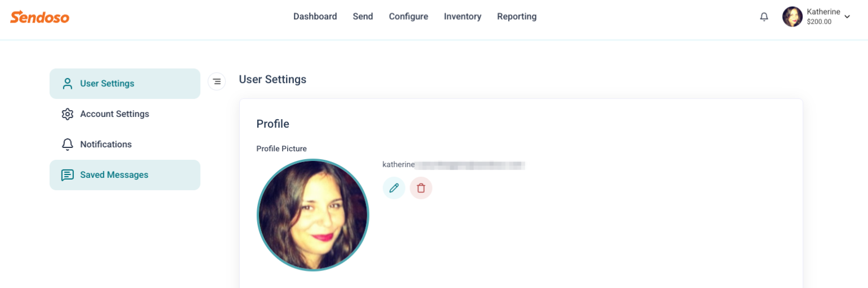Open the Katherine account name menu
The image size is (868, 288).
coord(823,12)
